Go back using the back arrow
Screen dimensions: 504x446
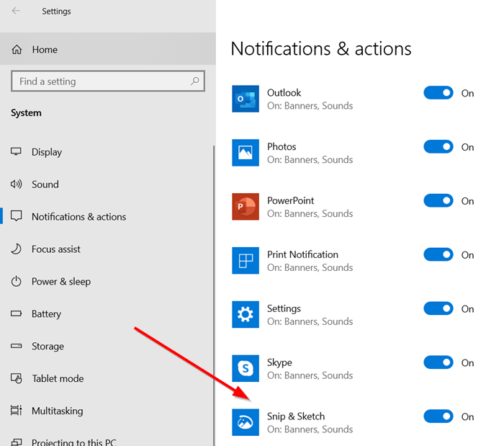[x=16, y=12]
